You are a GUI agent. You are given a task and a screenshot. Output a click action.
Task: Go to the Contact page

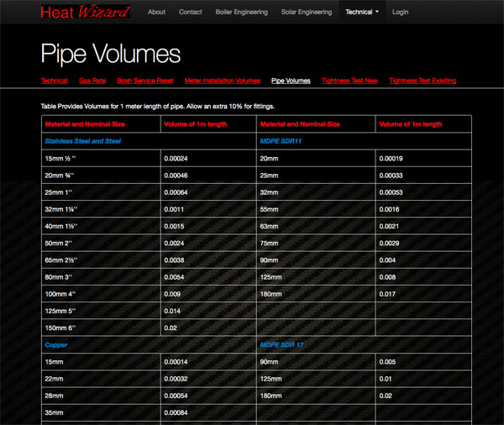191,13
